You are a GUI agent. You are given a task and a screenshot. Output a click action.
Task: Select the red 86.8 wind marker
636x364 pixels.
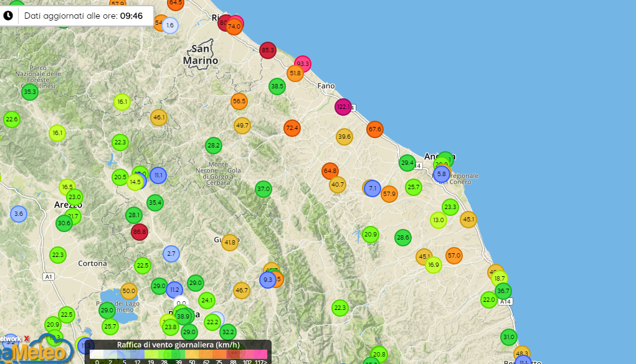coord(140,231)
